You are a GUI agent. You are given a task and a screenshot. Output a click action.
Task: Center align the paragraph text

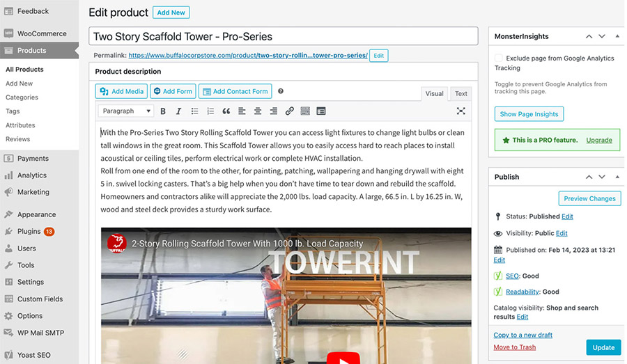tap(258, 111)
